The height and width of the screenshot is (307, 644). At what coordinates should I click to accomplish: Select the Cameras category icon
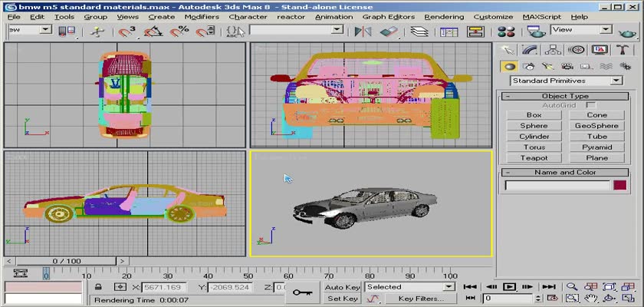pyautogui.click(x=567, y=66)
